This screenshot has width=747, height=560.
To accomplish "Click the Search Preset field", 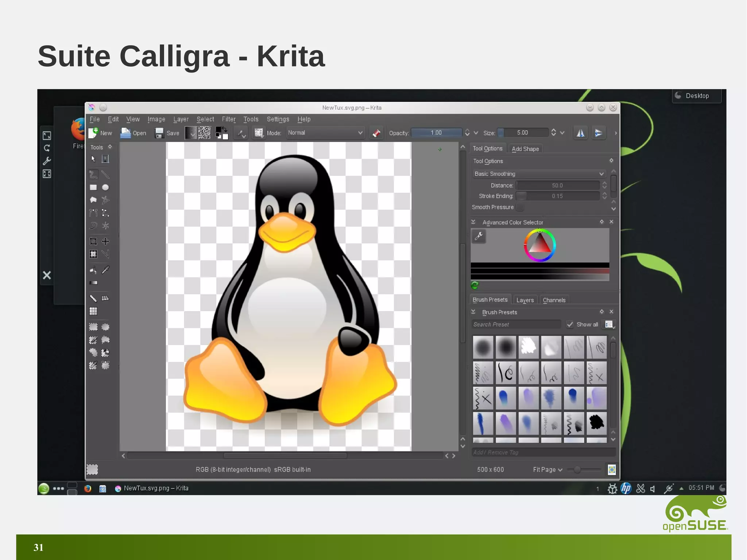I will 516,324.
